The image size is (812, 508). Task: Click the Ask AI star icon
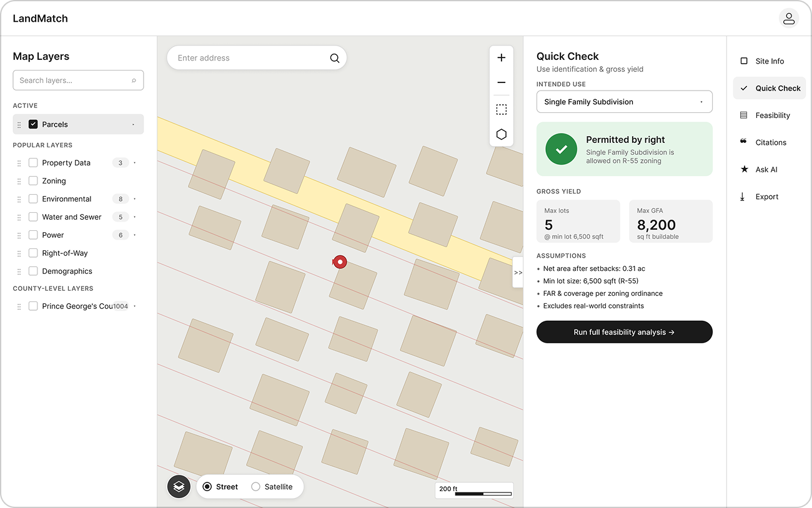[x=743, y=169]
